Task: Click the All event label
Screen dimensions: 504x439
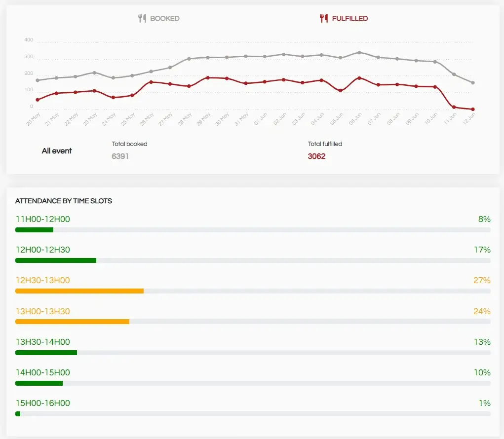Action: click(x=57, y=150)
